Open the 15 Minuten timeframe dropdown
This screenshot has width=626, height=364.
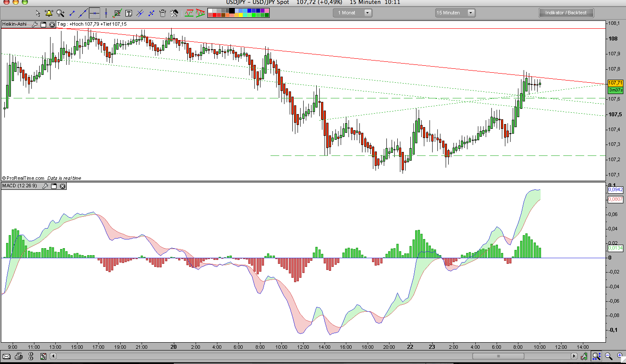(x=456, y=13)
